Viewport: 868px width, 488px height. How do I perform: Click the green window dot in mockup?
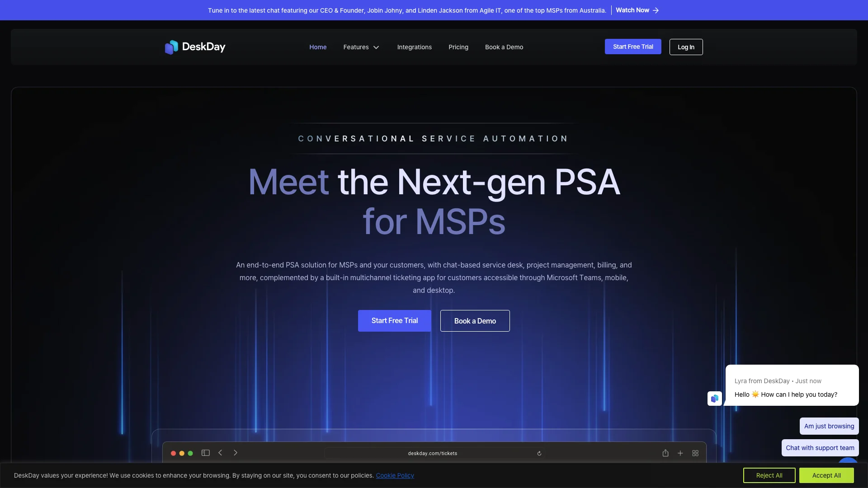[190, 453]
